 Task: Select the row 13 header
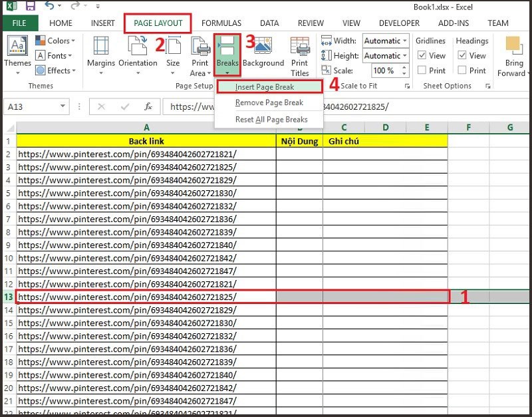(9, 297)
